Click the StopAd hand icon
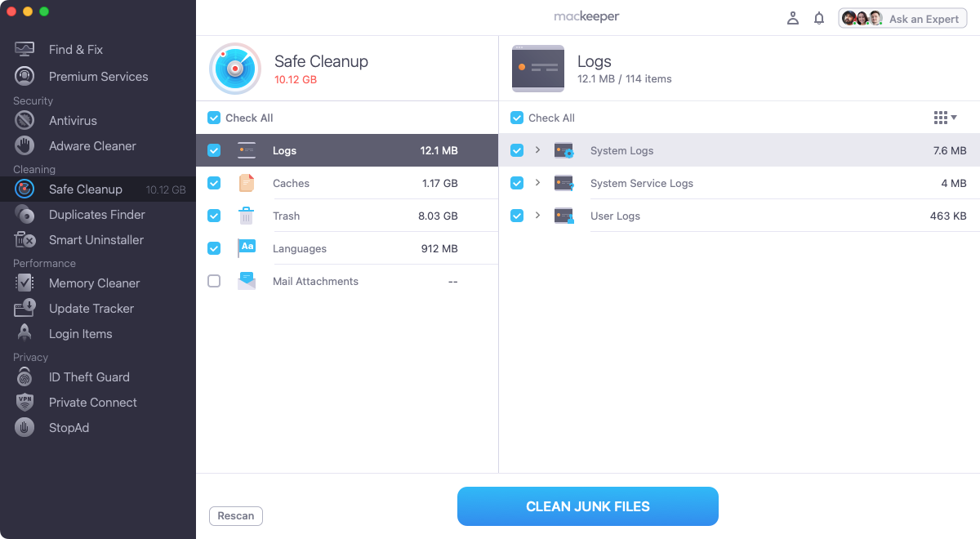The height and width of the screenshot is (539, 980). 24,427
